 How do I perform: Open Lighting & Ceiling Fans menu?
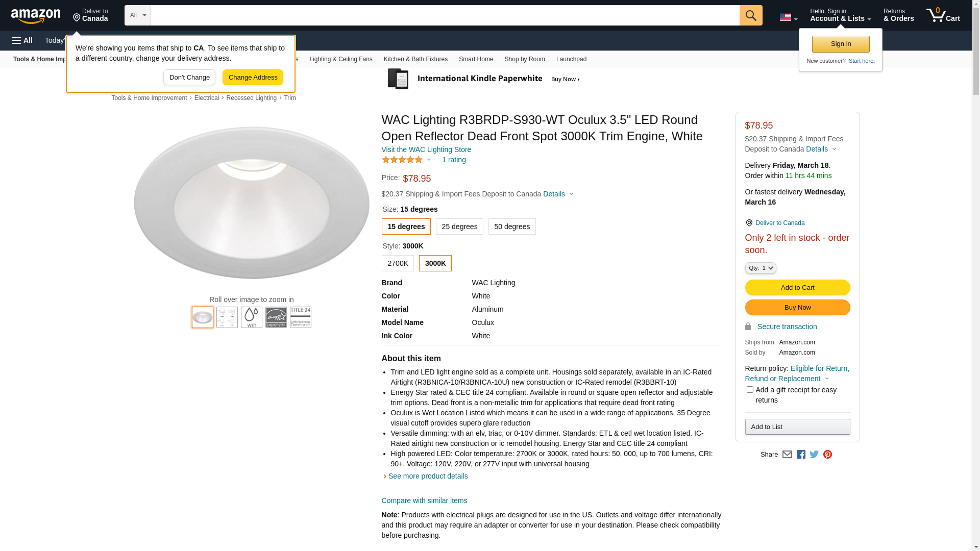coord(340,59)
